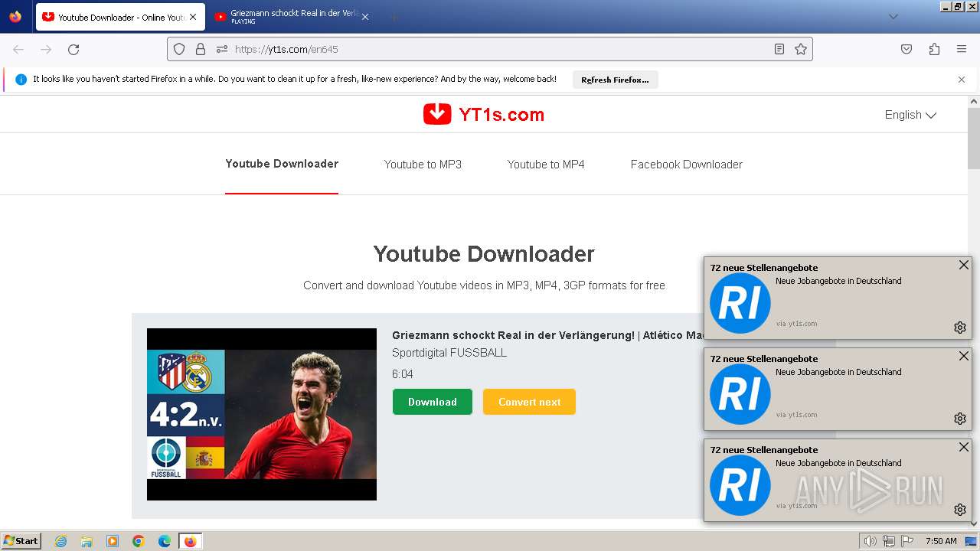Close the Youtube Downloader browser tab
Screen dimensions: 980x551
tap(192, 17)
